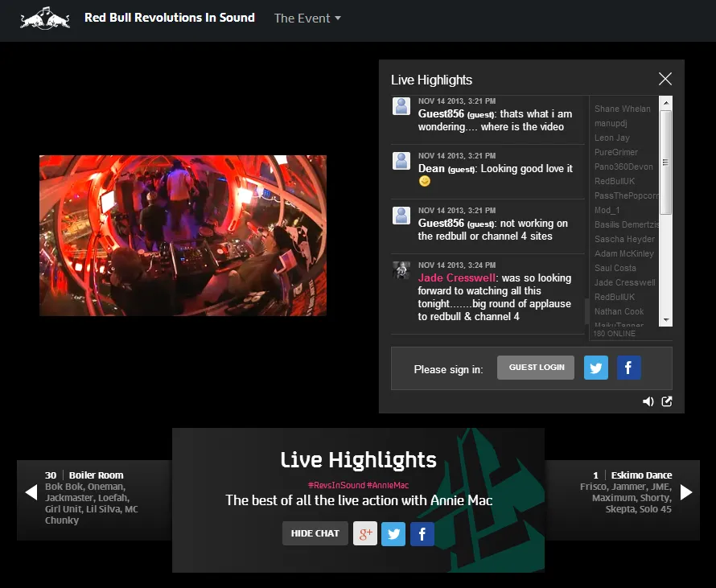The image size is (716, 588).
Task: Click avatar beside 'thats what i am wondering'
Action: click(x=401, y=106)
